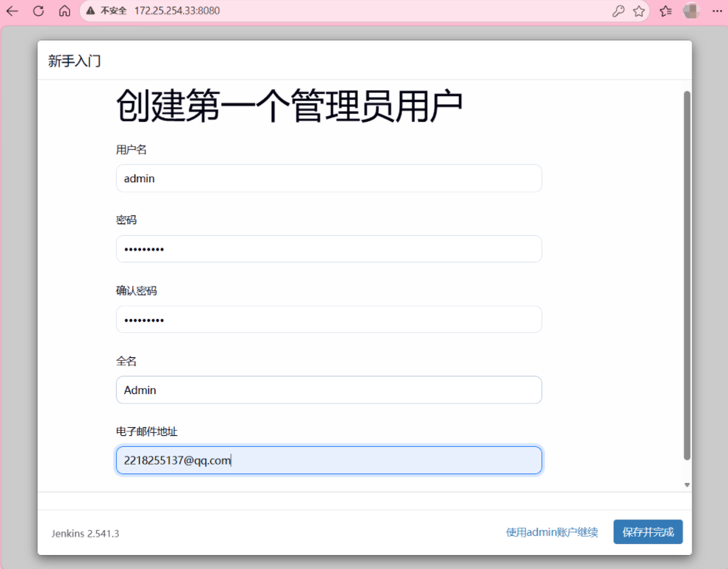Screen dimensions: 728x569
Task: Focus the password field under 密码
Action: click(329, 248)
